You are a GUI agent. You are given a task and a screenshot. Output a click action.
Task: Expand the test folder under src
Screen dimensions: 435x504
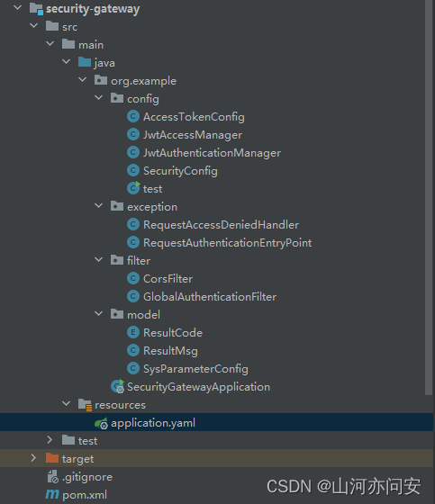50,440
